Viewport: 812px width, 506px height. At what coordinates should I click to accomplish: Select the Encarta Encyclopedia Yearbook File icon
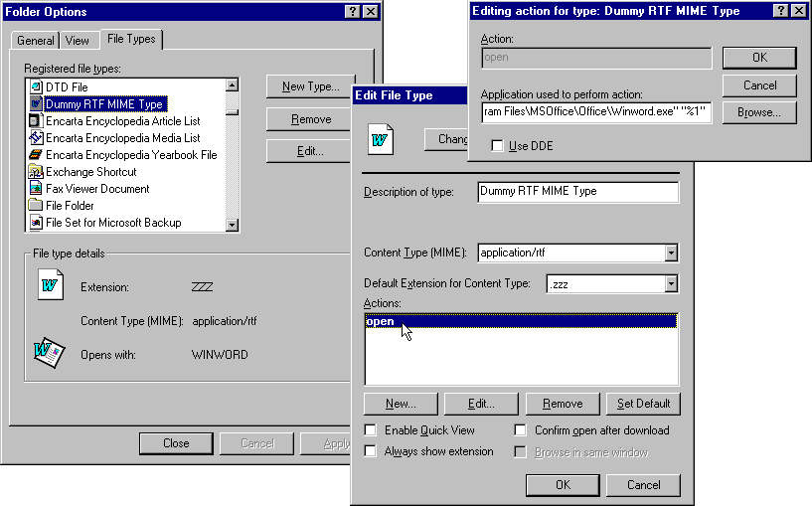point(36,155)
